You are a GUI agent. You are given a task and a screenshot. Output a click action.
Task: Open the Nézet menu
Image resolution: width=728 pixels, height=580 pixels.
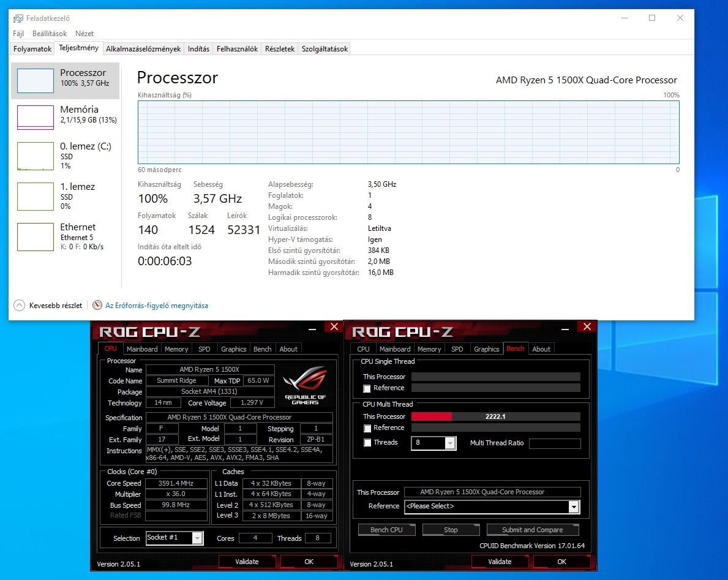click(84, 34)
